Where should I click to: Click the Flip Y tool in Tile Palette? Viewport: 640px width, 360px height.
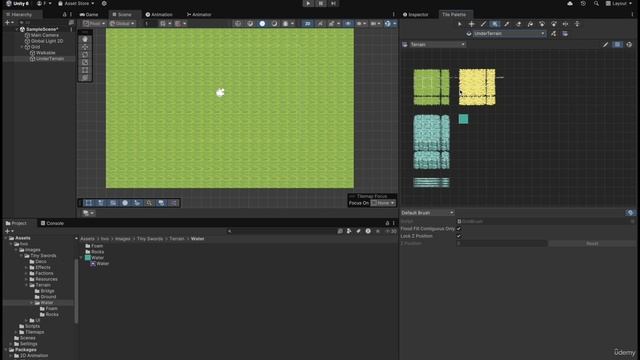click(577, 24)
